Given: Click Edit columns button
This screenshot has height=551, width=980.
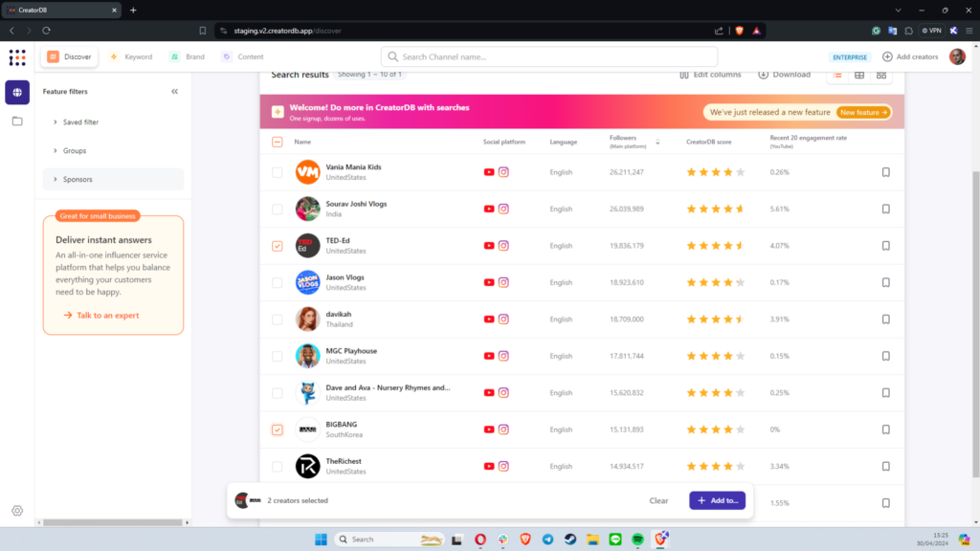Looking at the screenshot, I should coord(710,75).
